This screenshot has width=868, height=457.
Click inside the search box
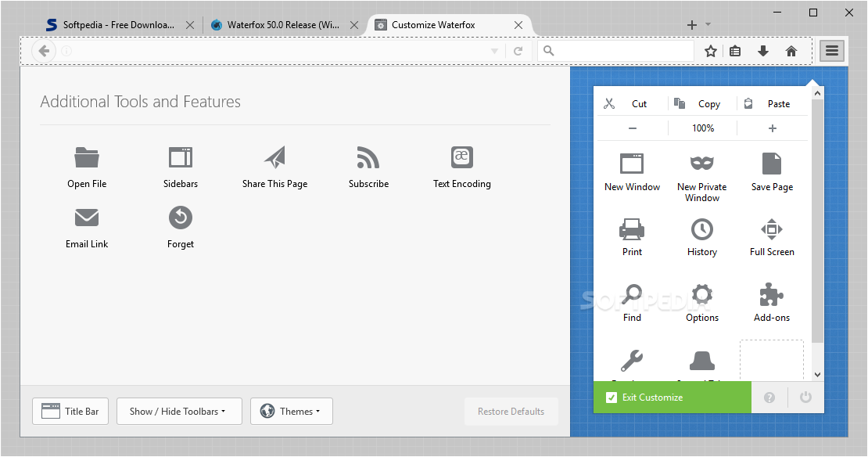point(616,51)
